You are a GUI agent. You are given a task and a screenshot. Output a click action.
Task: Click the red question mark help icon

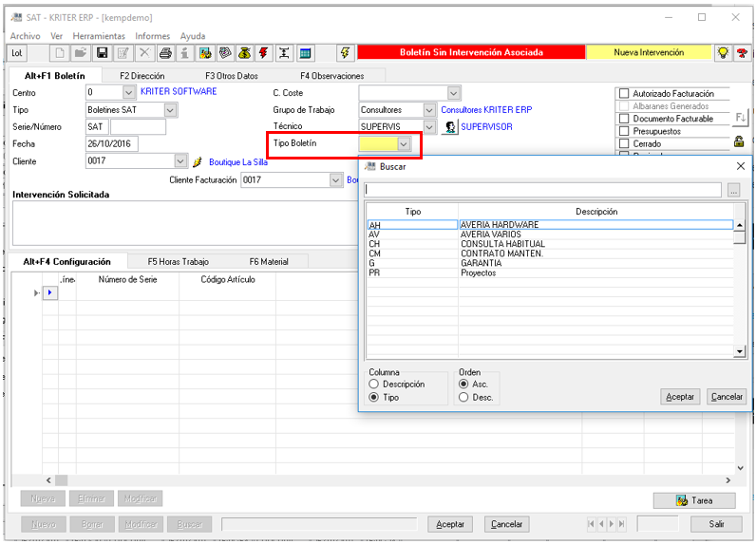(x=742, y=53)
